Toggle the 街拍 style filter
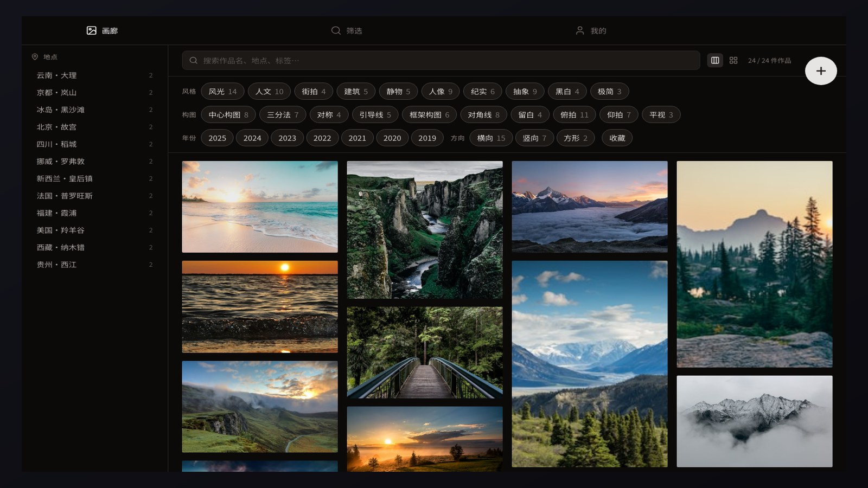This screenshot has width=868, height=488. click(x=314, y=92)
